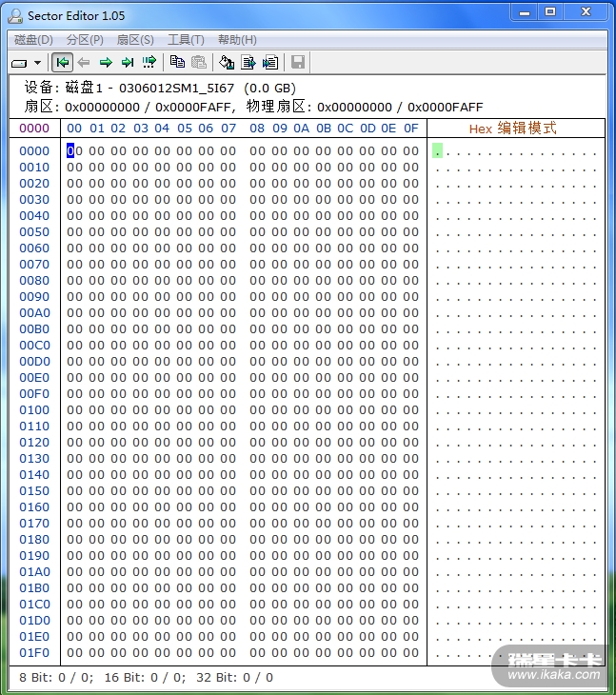Go to the next sector
The image size is (616, 695).
coord(106,63)
